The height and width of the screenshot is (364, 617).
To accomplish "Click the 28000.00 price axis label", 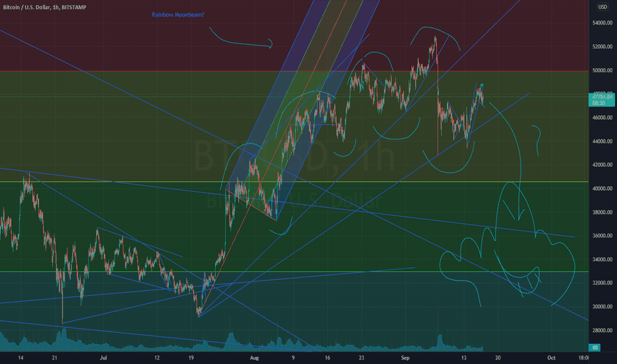I will point(602,330).
